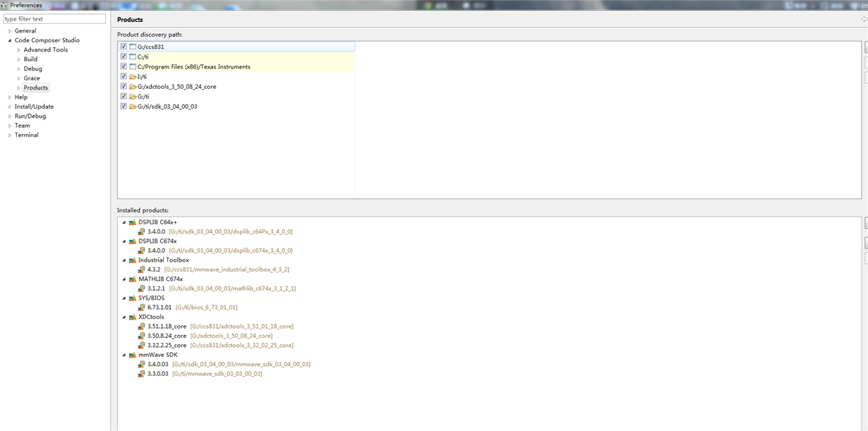
Task: Toggle the G:/xdctools_3_50_08_24_core checkbox
Action: tap(123, 87)
